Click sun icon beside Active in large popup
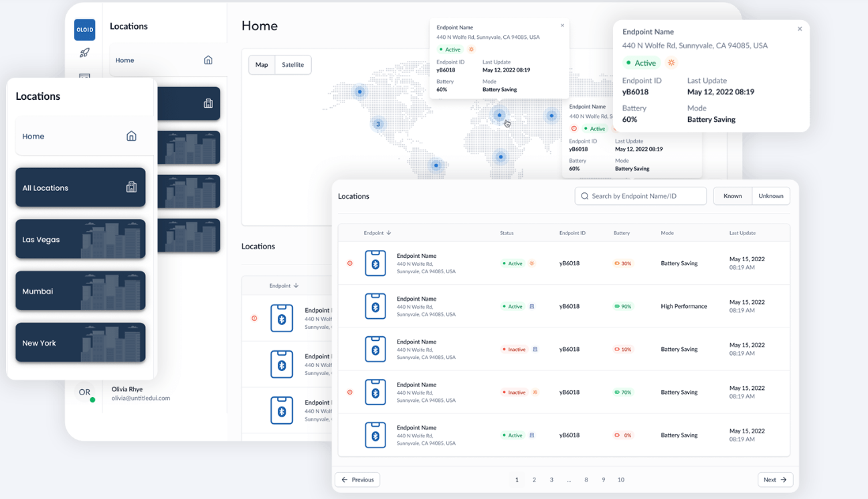This screenshot has width=868, height=499. [671, 63]
